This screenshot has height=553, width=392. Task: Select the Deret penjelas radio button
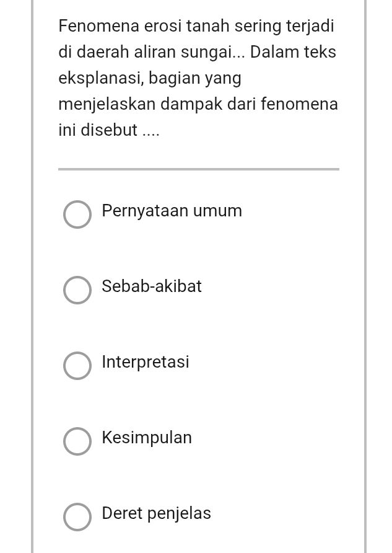(x=77, y=517)
